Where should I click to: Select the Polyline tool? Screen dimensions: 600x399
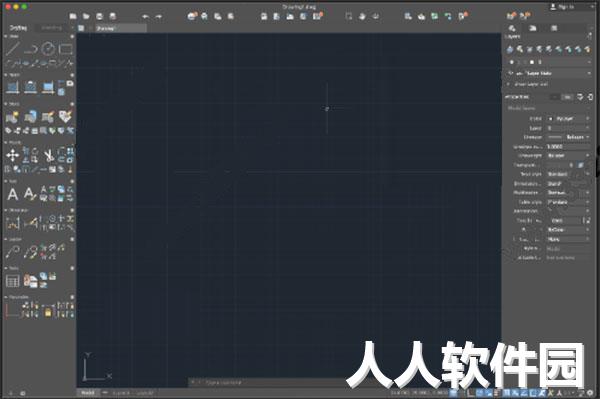[x=31, y=49]
